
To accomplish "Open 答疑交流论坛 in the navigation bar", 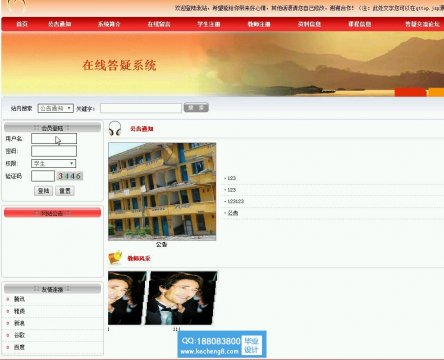I will point(422,24).
